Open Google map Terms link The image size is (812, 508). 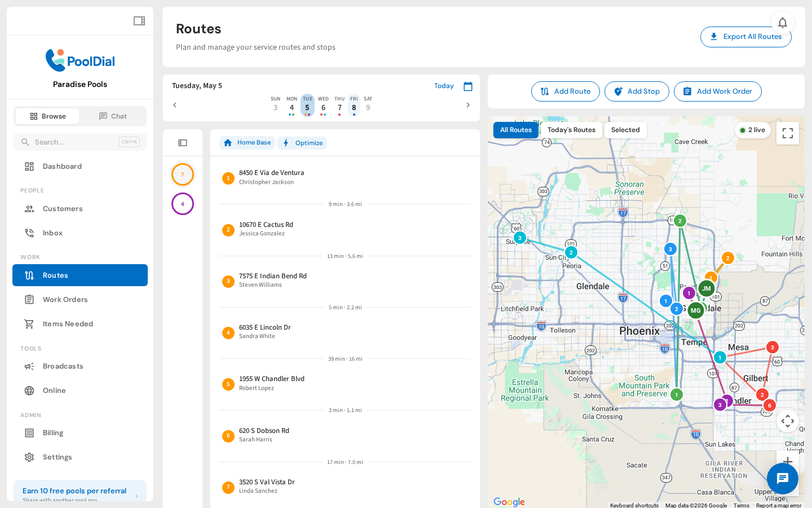pos(742,505)
